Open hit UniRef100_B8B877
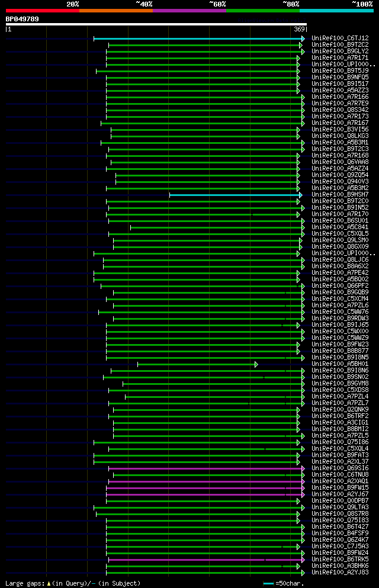The width and height of the screenshot is (379, 588). [340, 351]
